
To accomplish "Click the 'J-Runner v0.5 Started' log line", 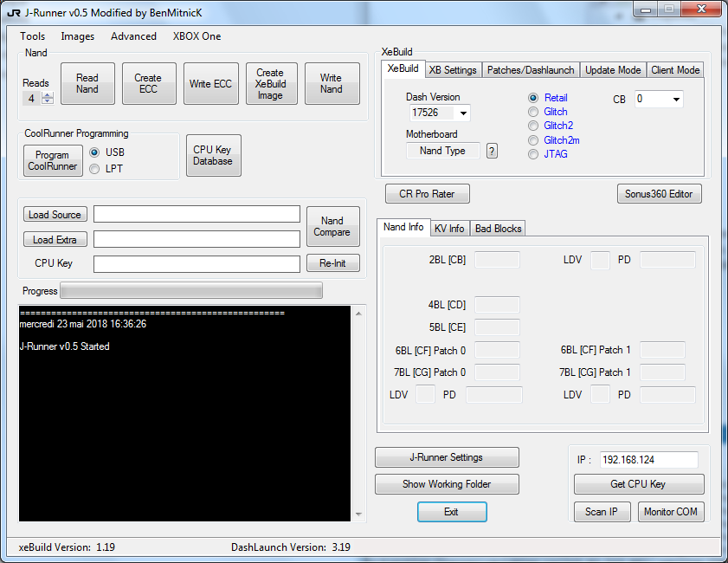I will click(65, 346).
